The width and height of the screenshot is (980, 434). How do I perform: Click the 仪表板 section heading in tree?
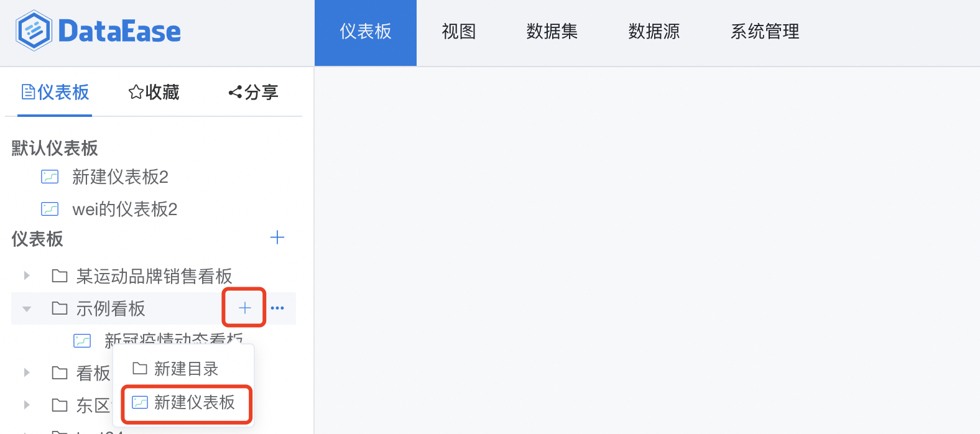pyautogui.click(x=37, y=239)
